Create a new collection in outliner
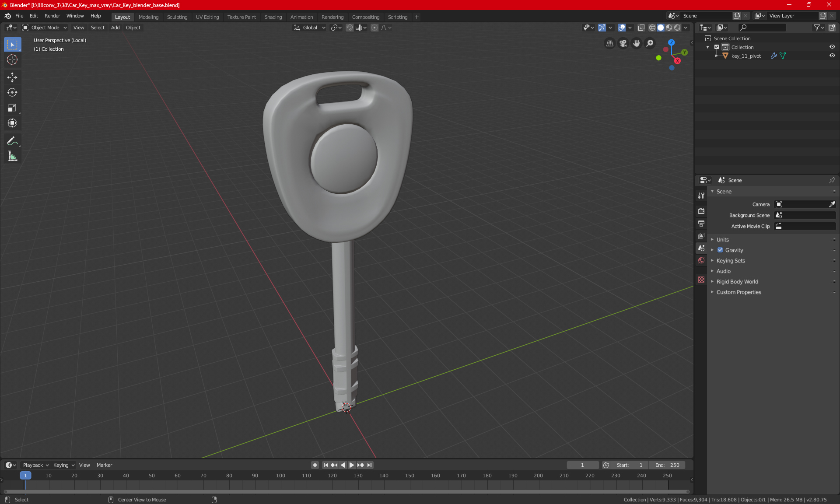840x504 pixels. (x=832, y=28)
